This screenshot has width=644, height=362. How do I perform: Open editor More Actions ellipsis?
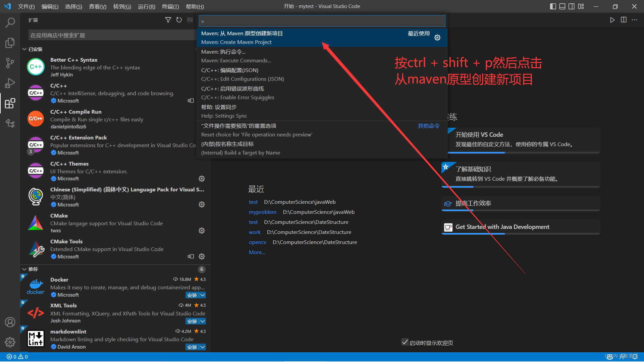click(634, 20)
